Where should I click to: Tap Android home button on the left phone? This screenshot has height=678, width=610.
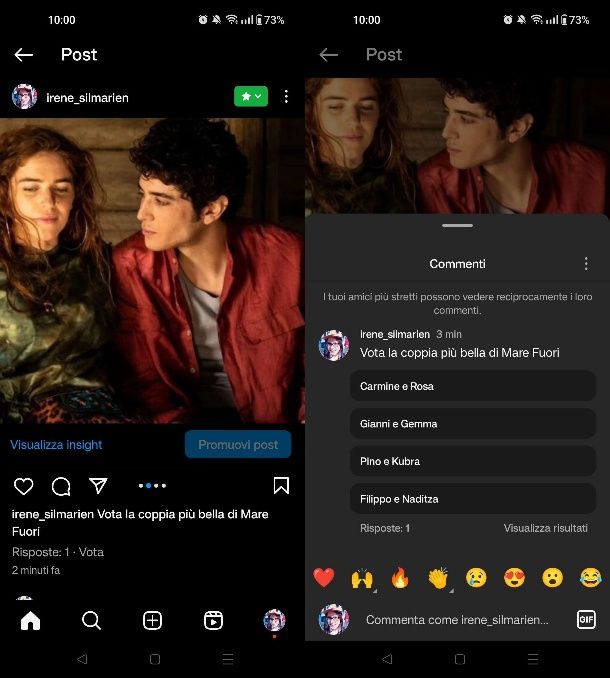coord(155,659)
